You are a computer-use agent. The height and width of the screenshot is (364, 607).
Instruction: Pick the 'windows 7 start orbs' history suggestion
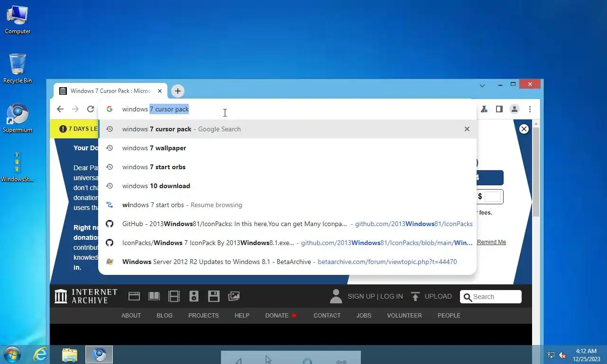(287, 167)
